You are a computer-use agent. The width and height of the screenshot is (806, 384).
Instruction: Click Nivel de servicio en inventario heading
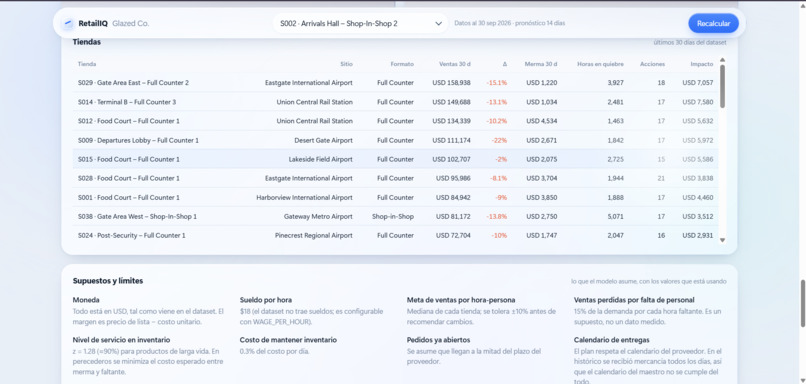[121, 340]
